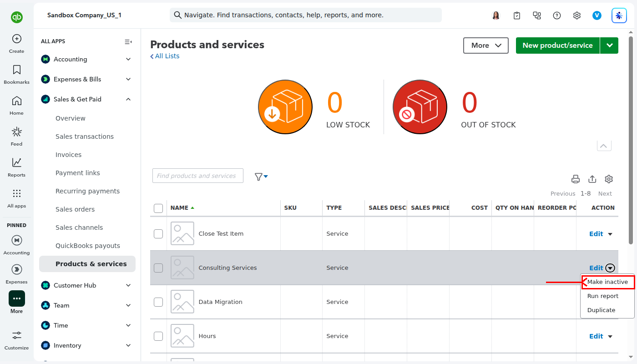Collapse the stock summary chevron
The width and height of the screenshot is (637, 364).
[604, 146]
